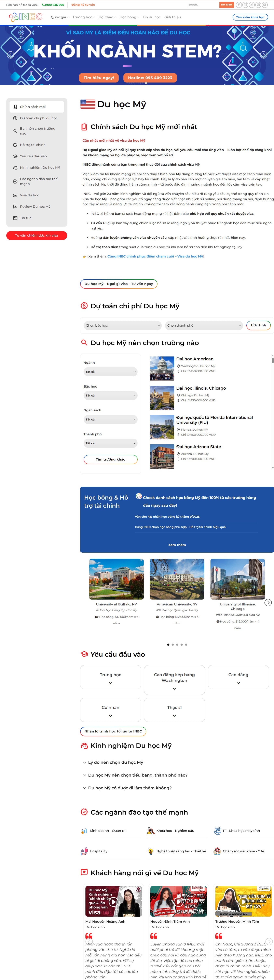Click the Kinh doanh - Quản trị icon

[x=84, y=831]
